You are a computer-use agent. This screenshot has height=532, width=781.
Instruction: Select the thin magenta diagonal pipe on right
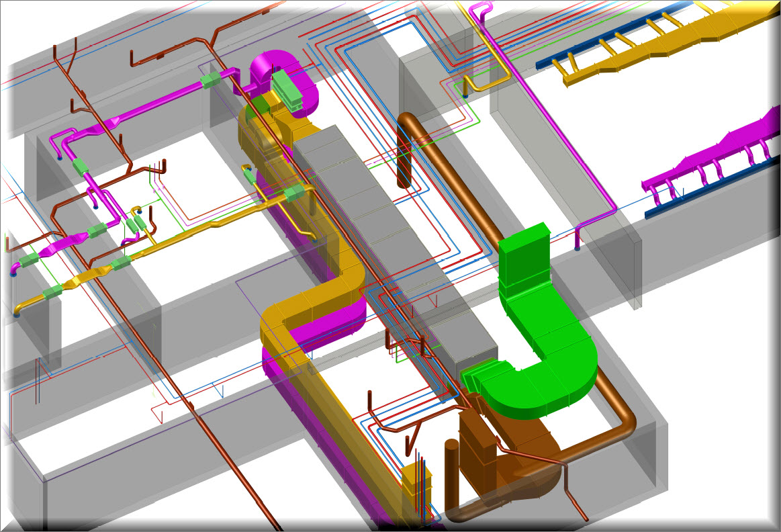tap(557, 134)
